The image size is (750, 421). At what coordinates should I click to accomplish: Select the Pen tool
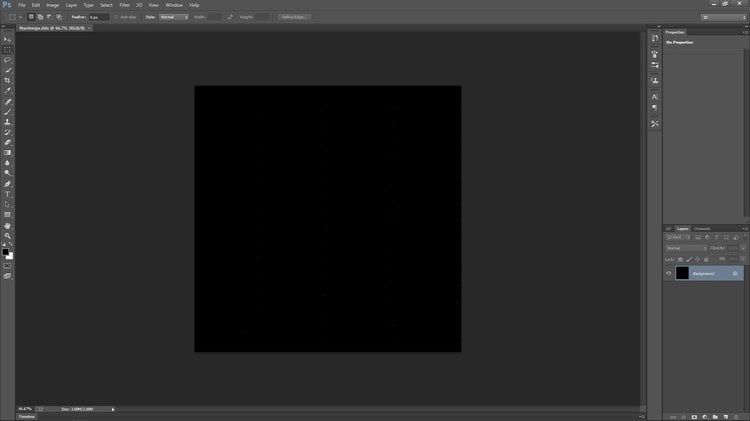[7, 184]
